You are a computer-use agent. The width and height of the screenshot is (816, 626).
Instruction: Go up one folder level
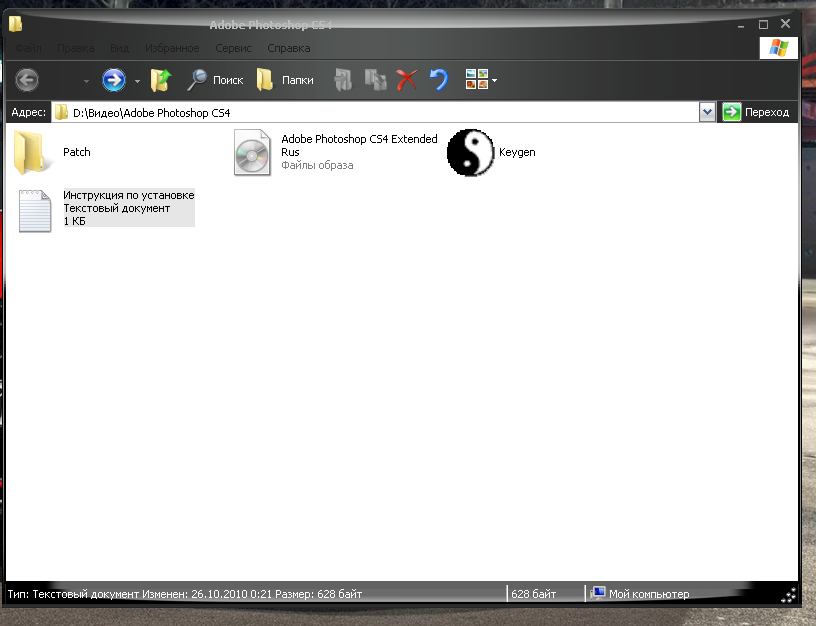(161, 80)
